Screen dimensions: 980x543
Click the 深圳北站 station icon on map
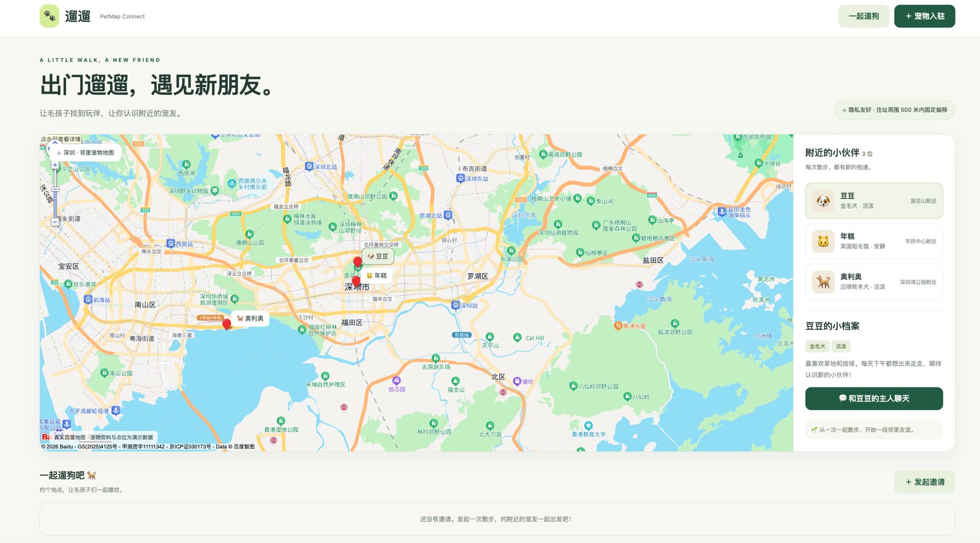click(x=309, y=167)
